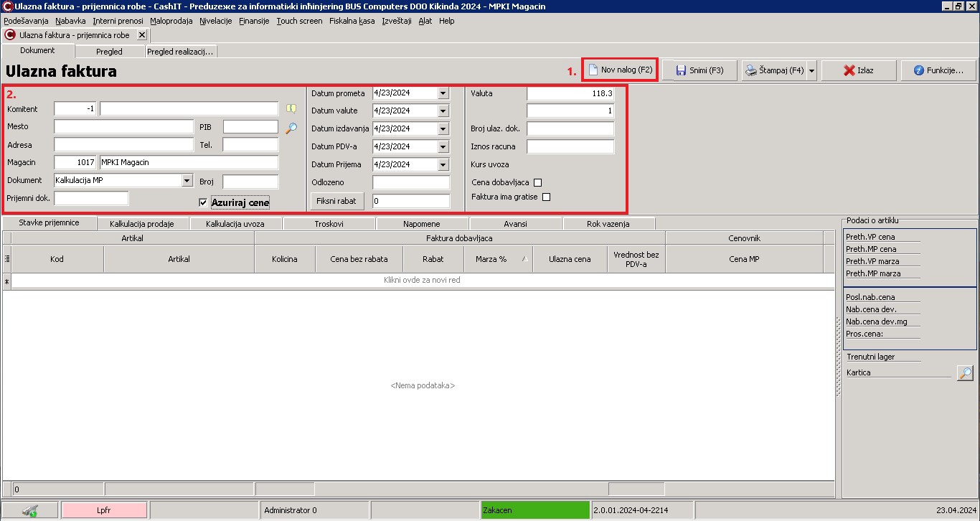
Task: Click the Broj ulaz. dok. field
Action: point(571,129)
